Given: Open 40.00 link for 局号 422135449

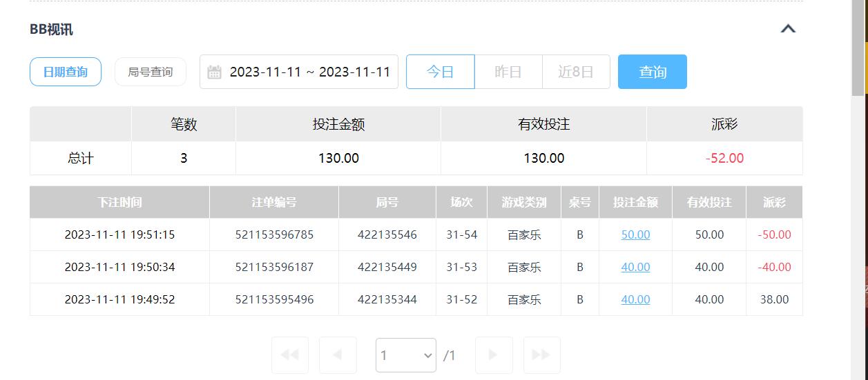Looking at the screenshot, I should click(x=635, y=267).
